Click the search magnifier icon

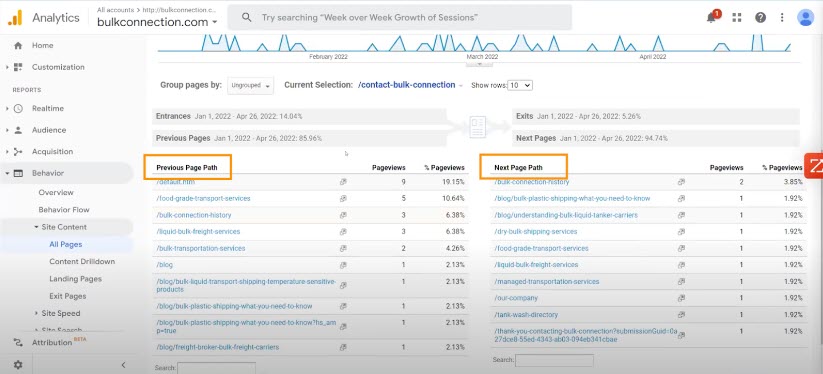[x=247, y=17]
